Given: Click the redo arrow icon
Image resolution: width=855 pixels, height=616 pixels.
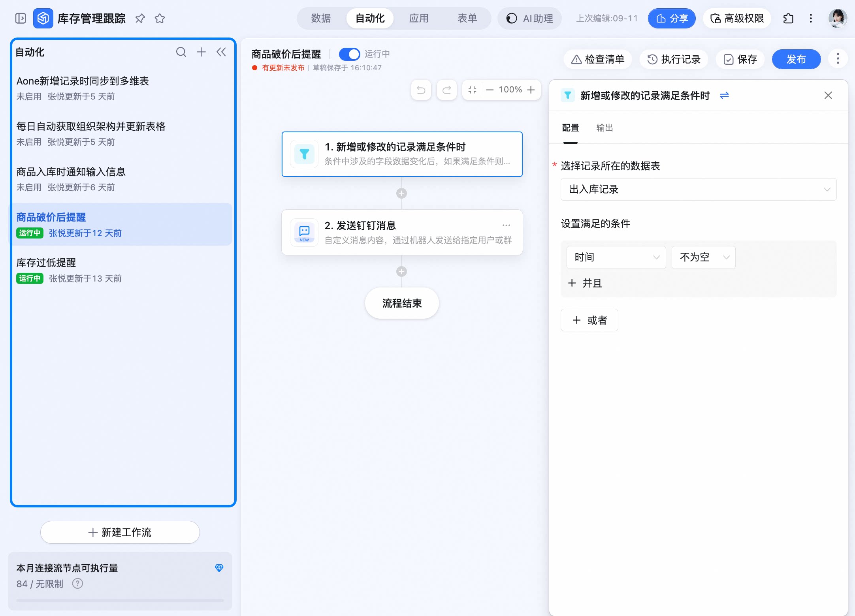Looking at the screenshot, I should pos(447,90).
